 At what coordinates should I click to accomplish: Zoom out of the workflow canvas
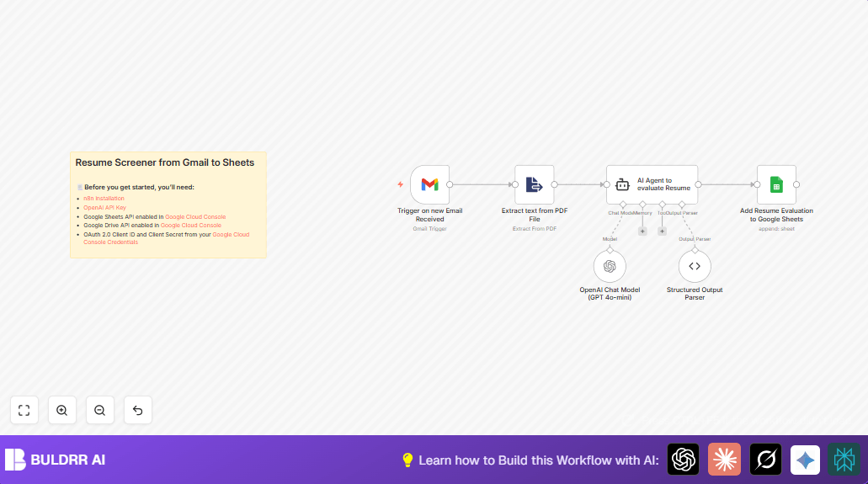coord(99,411)
